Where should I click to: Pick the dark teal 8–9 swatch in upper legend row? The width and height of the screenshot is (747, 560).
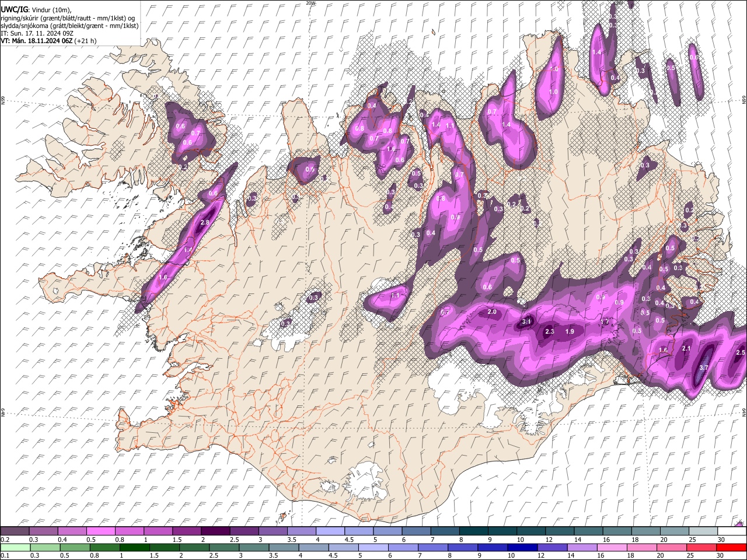pyautogui.click(x=473, y=531)
